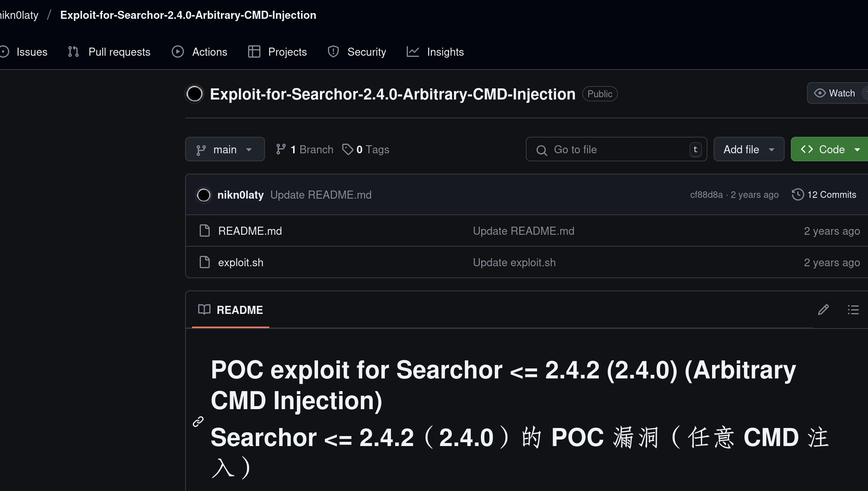
Task: Expand the green Code dropdown
Action: [x=830, y=149]
